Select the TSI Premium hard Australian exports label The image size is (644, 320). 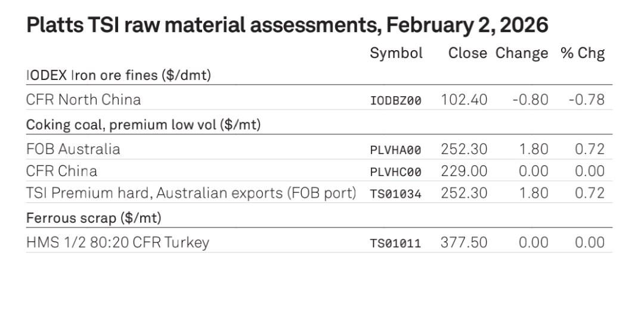pyautogui.click(x=191, y=193)
